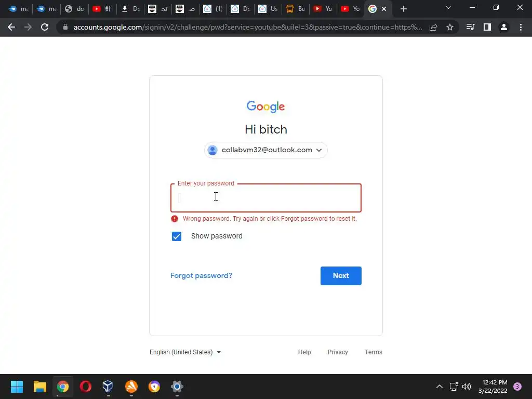This screenshot has width=532, height=399.
Task: Close the active Google sign-in tab
Action: coord(384,9)
